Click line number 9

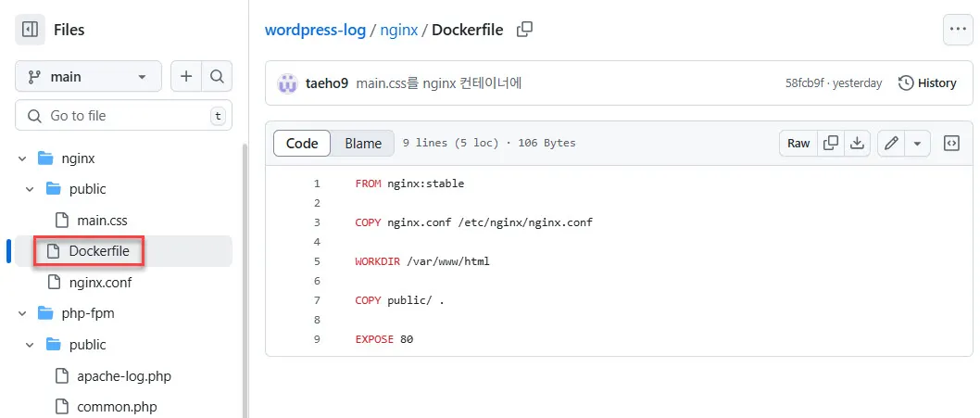317,340
